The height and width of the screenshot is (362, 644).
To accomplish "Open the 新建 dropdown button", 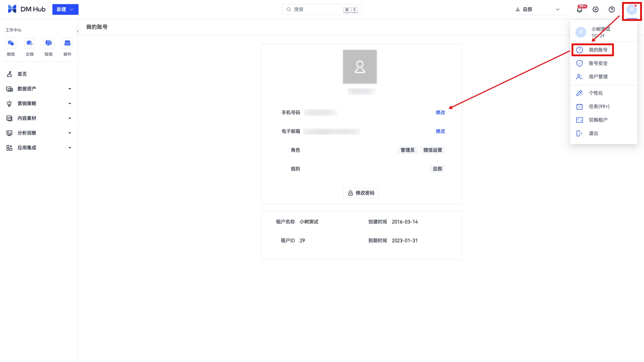I will point(65,9).
